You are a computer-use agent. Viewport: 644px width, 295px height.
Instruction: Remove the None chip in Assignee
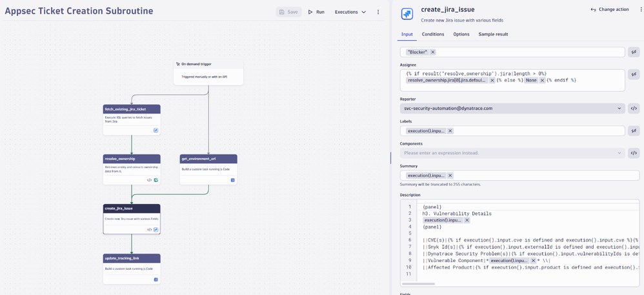[542, 81]
